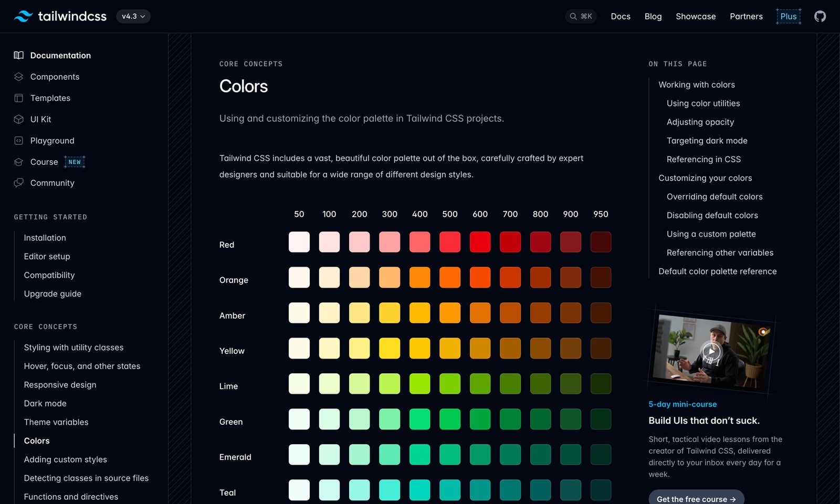Select the Red 500 color swatch

pos(450,242)
